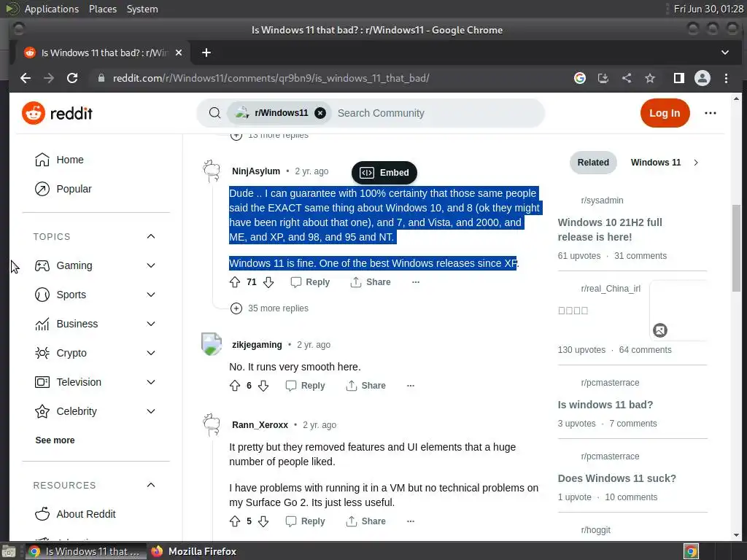Click the install app icon in the address bar
Screen dimensions: 747x560
pos(603,78)
